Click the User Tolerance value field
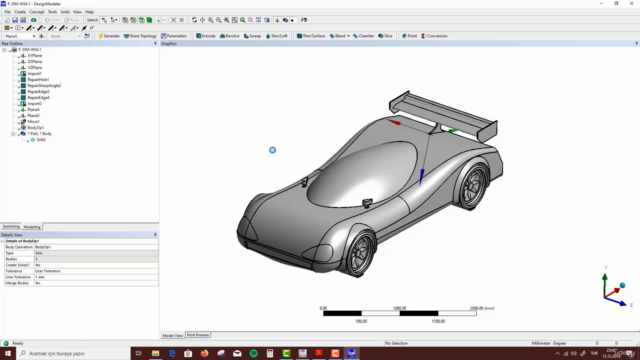The height and width of the screenshot is (360, 640). [96, 277]
